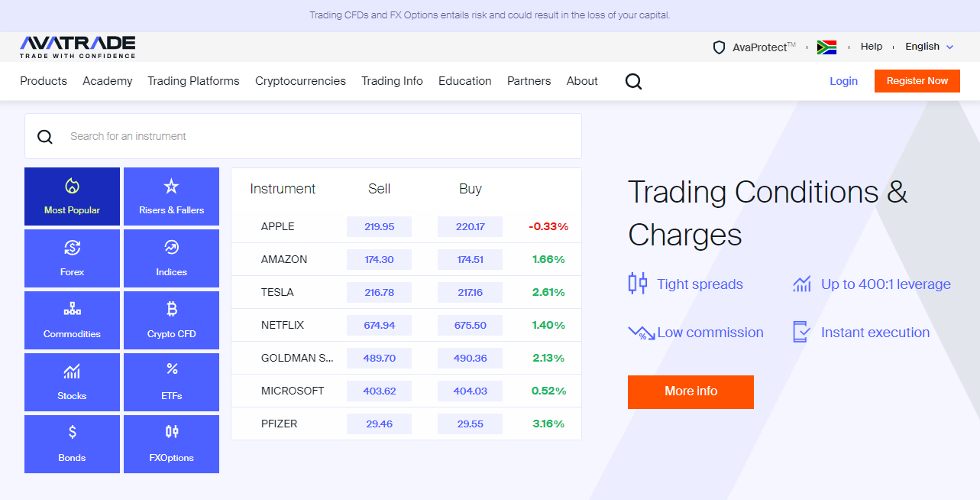Click the magnifier icon in instrument search

[x=45, y=137]
